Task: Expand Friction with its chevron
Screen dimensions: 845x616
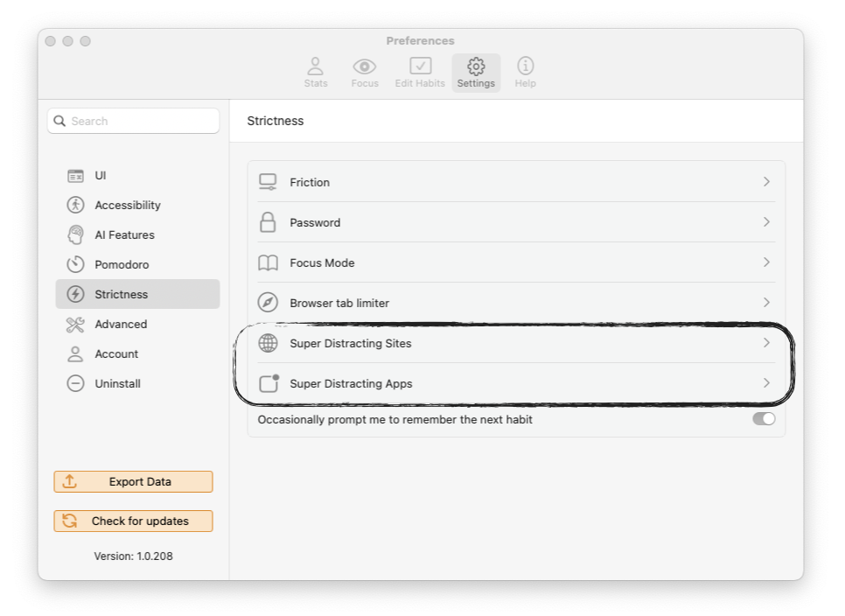Action: 766,182
